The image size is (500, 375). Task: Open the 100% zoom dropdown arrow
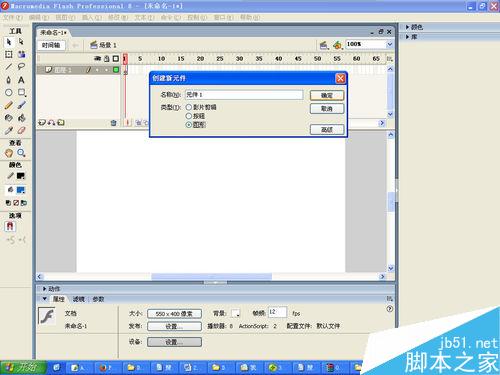tap(390, 44)
